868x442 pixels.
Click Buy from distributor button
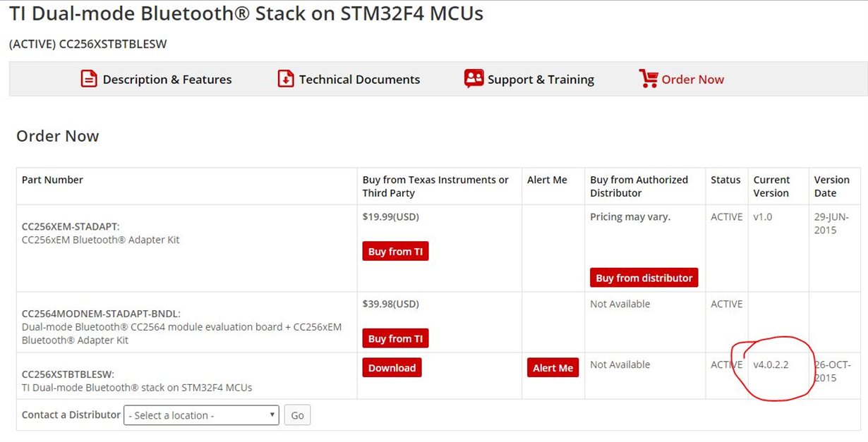point(644,278)
